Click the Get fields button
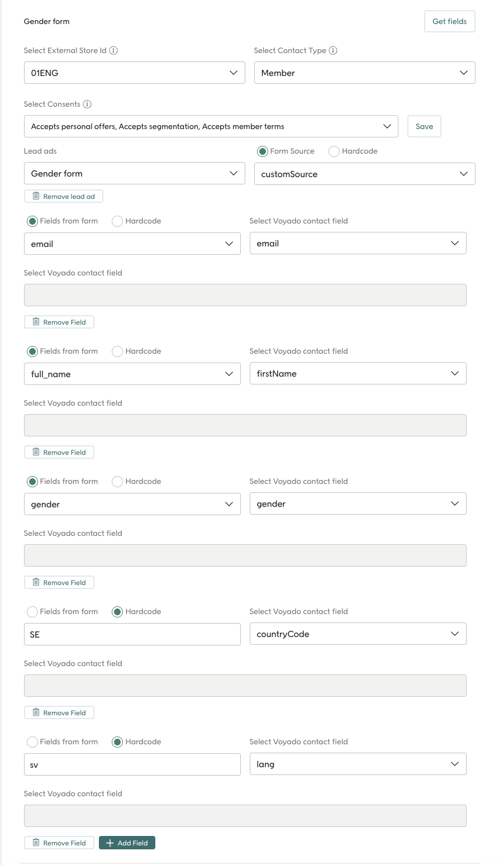This screenshot has height=865, width=504. [x=449, y=21]
